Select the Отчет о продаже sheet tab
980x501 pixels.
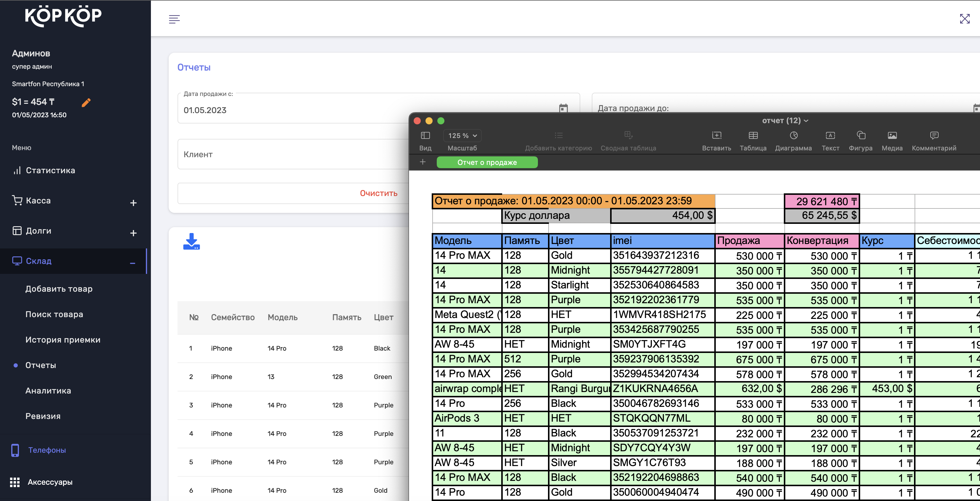487,163
